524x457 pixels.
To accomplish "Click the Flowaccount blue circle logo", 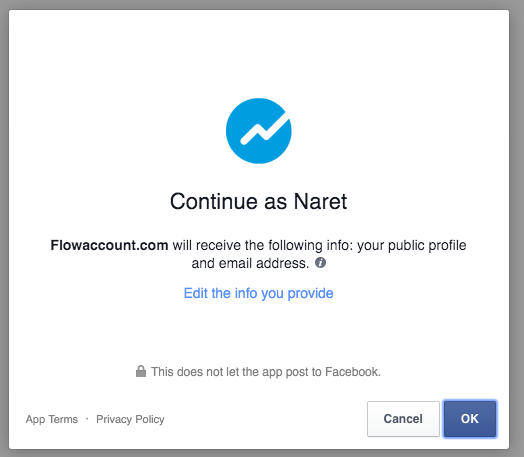I will pyautogui.click(x=259, y=131).
